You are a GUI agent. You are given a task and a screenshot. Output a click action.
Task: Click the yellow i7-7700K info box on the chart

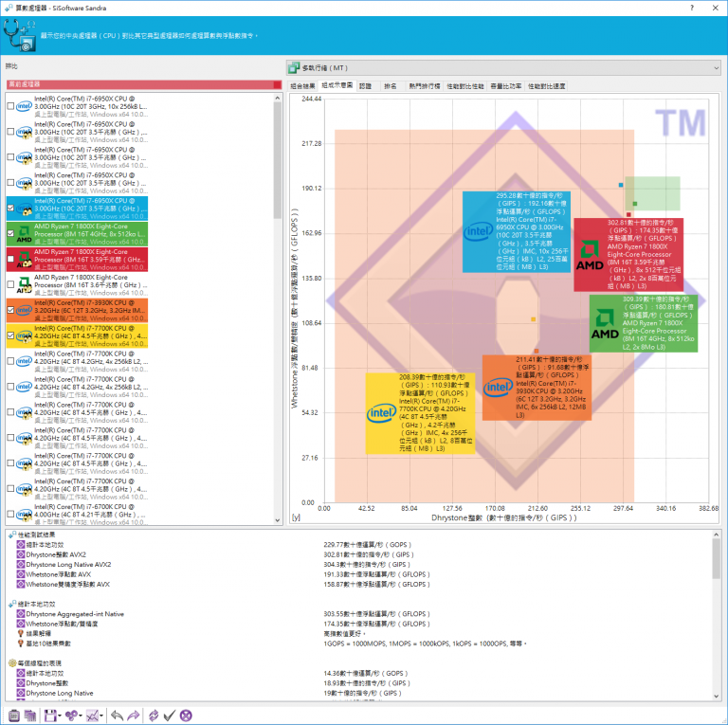(x=420, y=413)
